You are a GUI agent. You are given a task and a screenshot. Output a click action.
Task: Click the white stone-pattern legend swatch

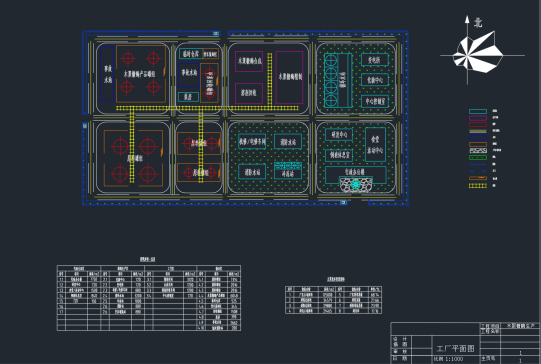[478, 151]
